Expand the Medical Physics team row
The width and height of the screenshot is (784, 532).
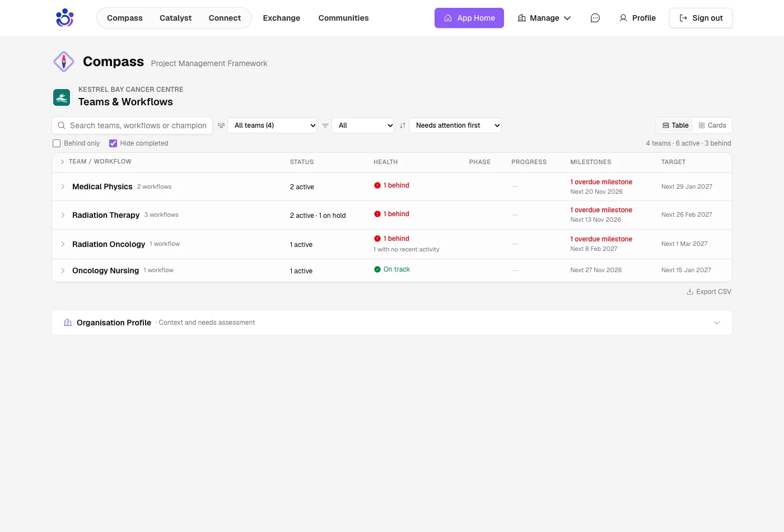(x=63, y=186)
